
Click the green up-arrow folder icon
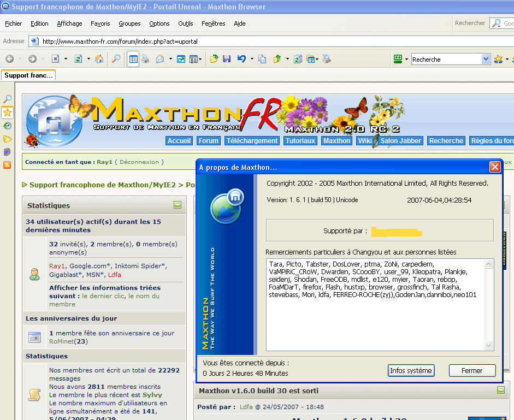(277, 59)
